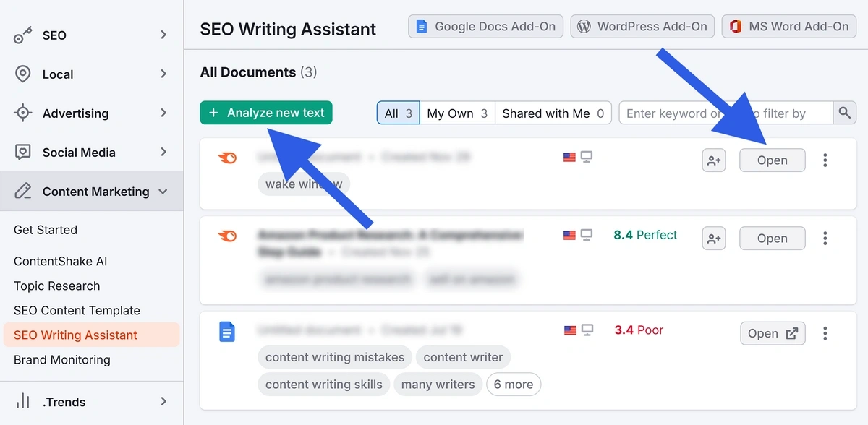The width and height of the screenshot is (868, 425).
Task: Click the Local map pin icon
Action: pos(23,74)
